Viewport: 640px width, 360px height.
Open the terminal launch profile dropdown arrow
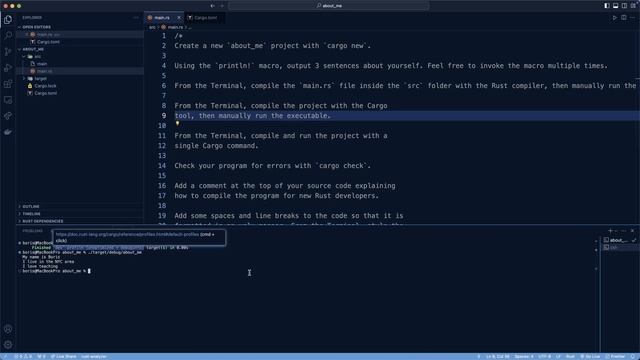pos(616,231)
